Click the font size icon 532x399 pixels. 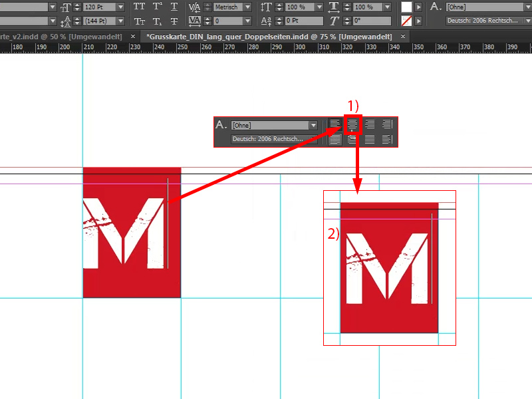click(x=65, y=7)
